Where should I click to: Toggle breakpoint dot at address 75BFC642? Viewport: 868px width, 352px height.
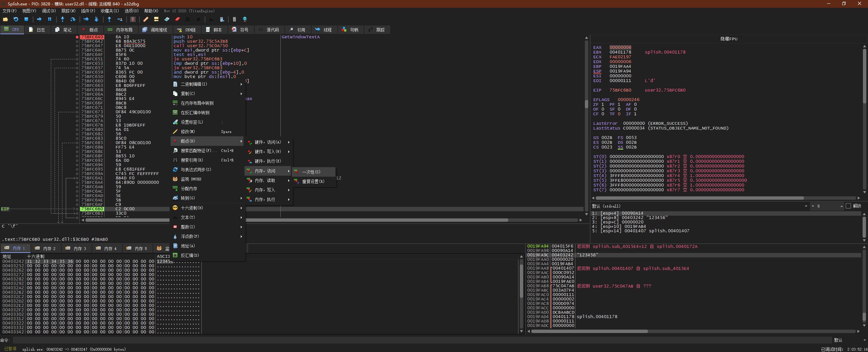(77, 41)
